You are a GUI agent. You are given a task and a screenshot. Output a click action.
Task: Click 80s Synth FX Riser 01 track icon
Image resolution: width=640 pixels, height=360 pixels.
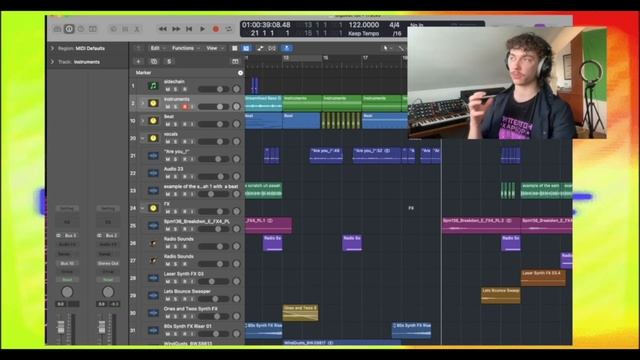pyautogui.click(x=153, y=330)
